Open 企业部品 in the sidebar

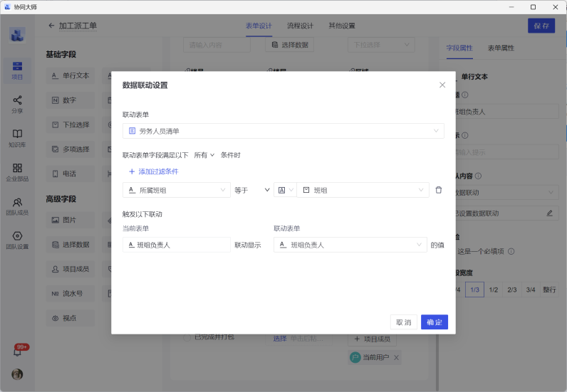pyautogui.click(x=17, y=171)
